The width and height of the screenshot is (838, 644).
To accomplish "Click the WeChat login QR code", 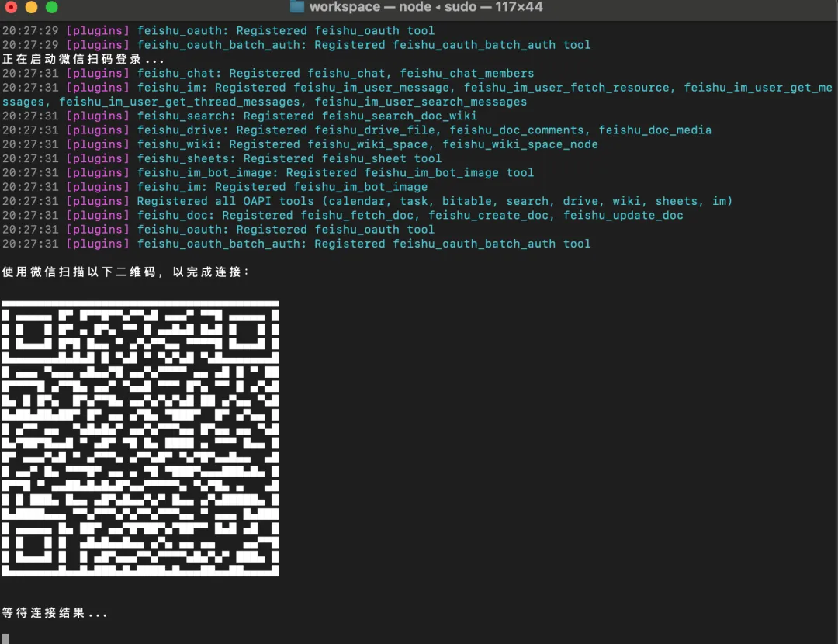I will point(140,438).
